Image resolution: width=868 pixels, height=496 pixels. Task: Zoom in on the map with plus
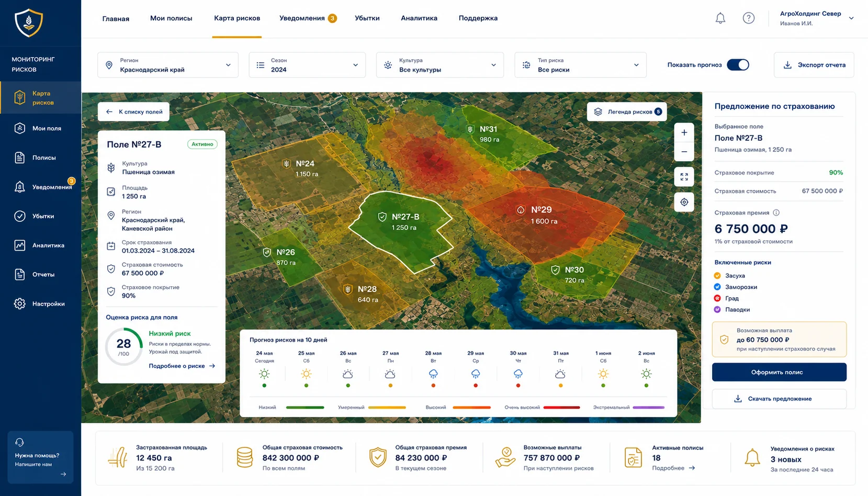[684, 133]
